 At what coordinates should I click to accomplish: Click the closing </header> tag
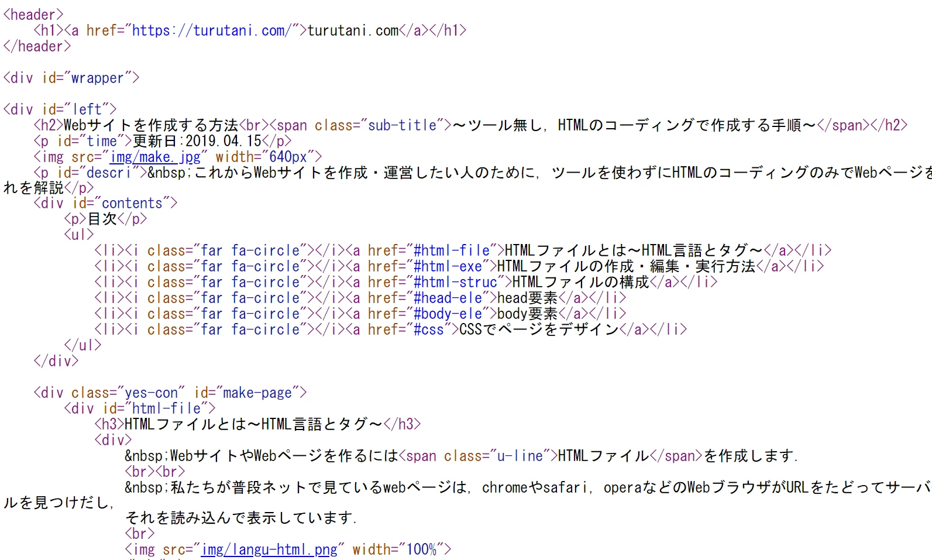[x=37, y=46]
